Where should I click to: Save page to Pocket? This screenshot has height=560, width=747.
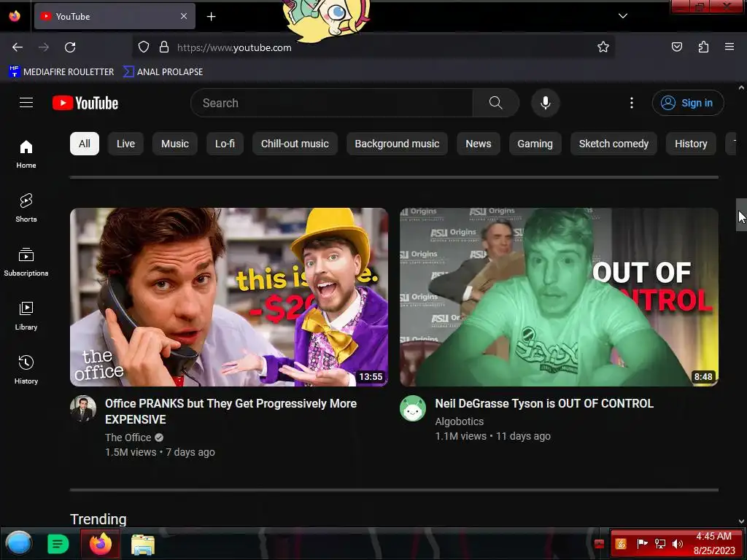677,47
